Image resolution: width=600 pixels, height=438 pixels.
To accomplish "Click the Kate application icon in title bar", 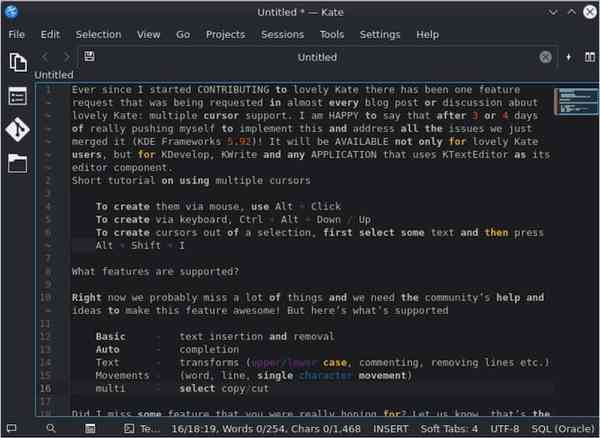I will tap(11, 12).
